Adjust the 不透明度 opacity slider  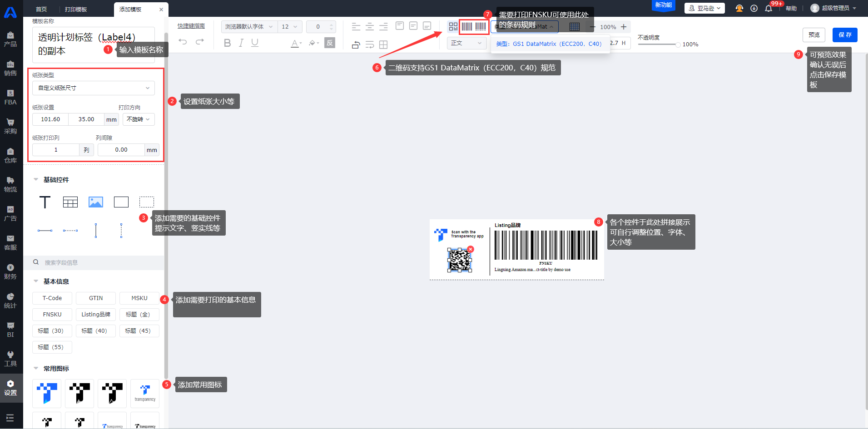678,44
